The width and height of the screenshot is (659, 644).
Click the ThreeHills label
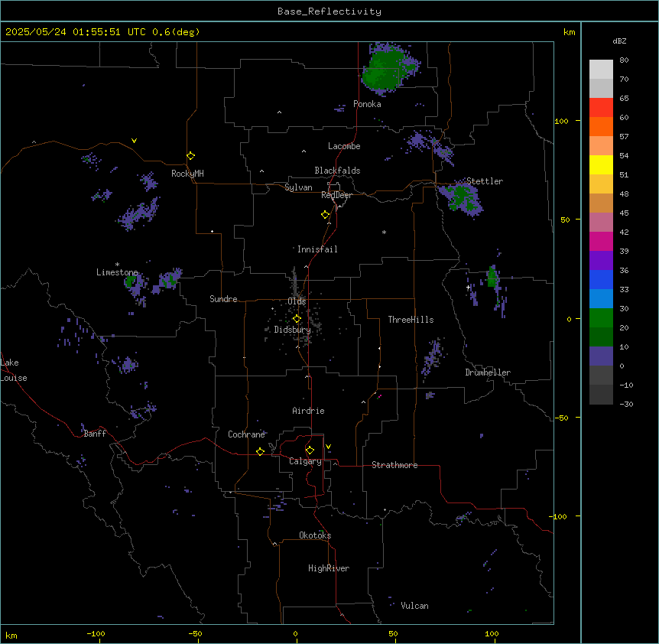(x=411, y=320)
